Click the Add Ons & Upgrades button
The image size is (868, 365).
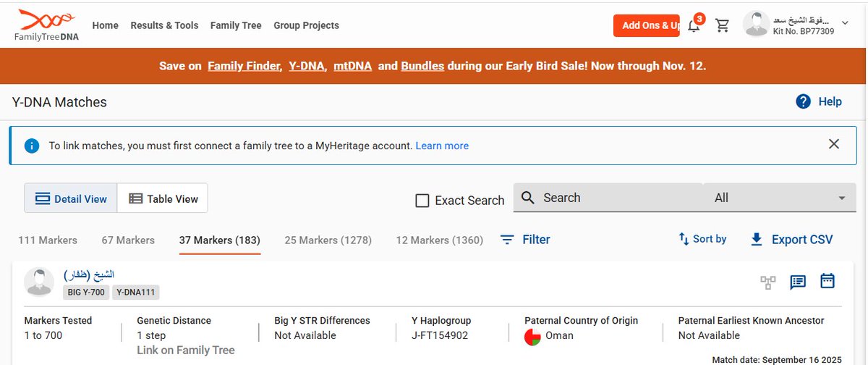[646, 25]
